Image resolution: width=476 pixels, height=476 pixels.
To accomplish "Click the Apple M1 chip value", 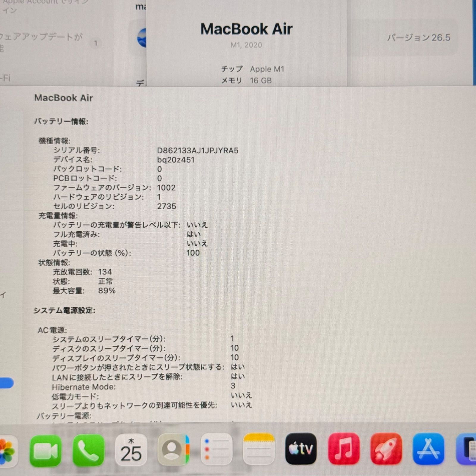I will 267,69.
